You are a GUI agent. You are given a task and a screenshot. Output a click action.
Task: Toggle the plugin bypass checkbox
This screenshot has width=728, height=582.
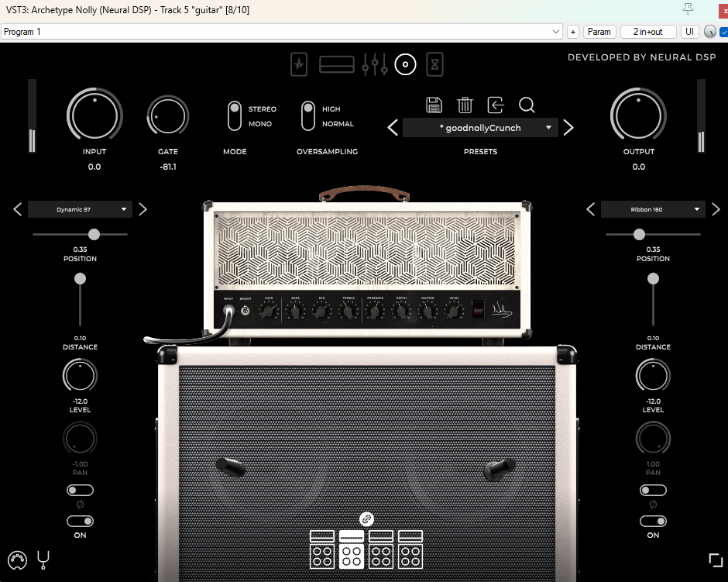click(x=724, y=32)
